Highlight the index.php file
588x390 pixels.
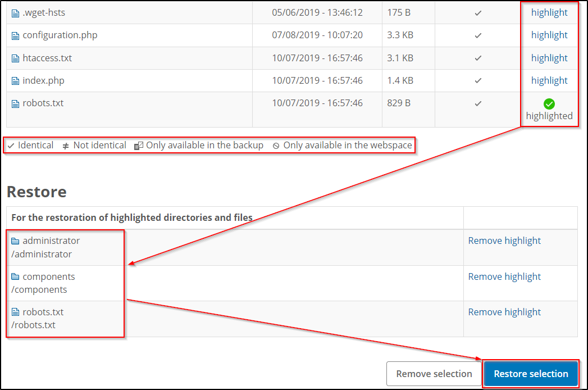pyautogui.click(x=549, y=80)
